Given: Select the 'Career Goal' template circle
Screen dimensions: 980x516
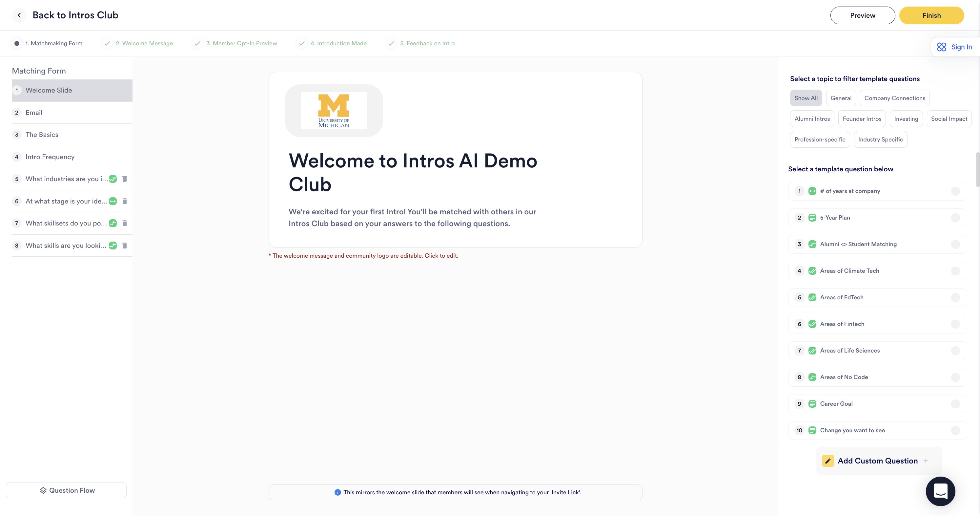Looking at the screenshot, I should (x=955, y=404).
